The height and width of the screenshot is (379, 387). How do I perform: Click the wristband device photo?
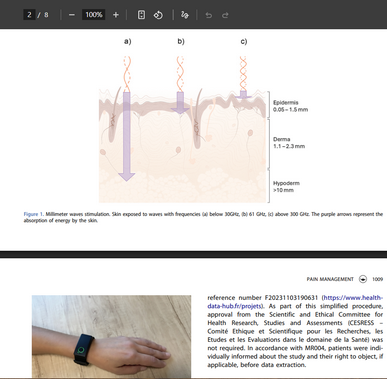pyautogui.click(x=111, y=336)
